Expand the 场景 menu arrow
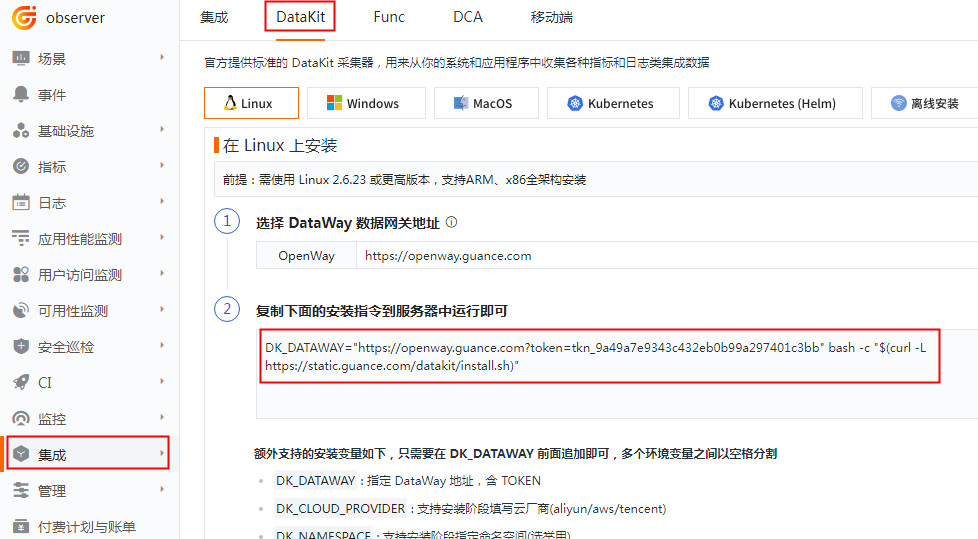978x539 pixels. tap(162, 57)
